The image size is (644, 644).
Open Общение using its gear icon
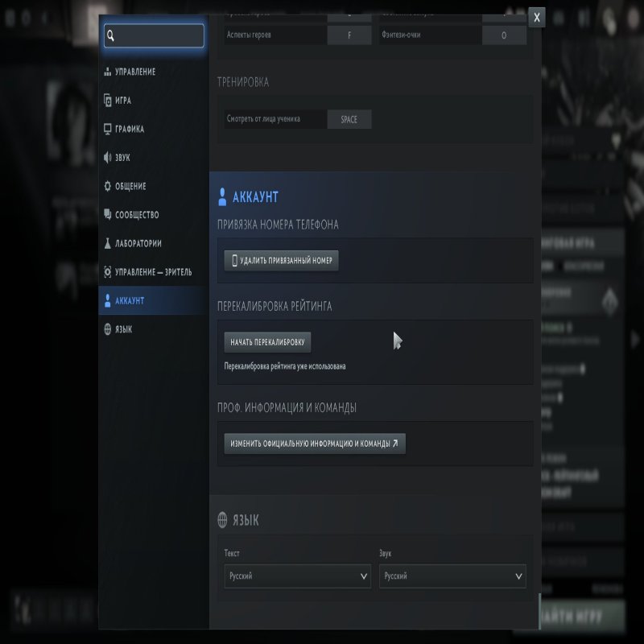[108, 187]
